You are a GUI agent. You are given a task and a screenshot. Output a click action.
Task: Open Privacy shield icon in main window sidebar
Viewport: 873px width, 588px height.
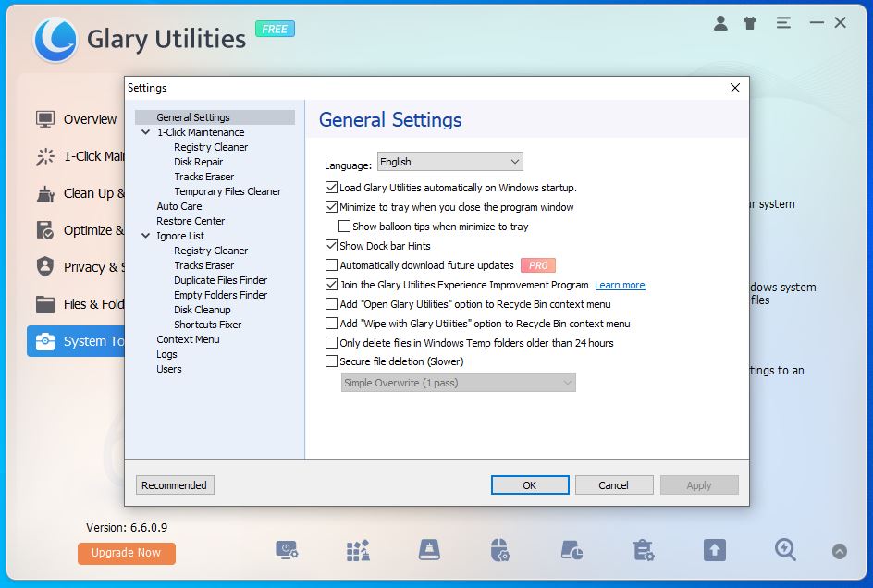[x=45, y=267]
